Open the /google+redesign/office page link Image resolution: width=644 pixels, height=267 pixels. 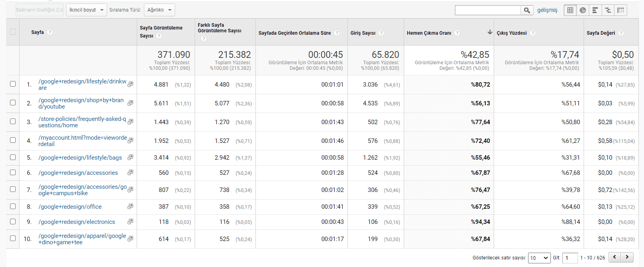pyautogui.click(x=70, y=207)
